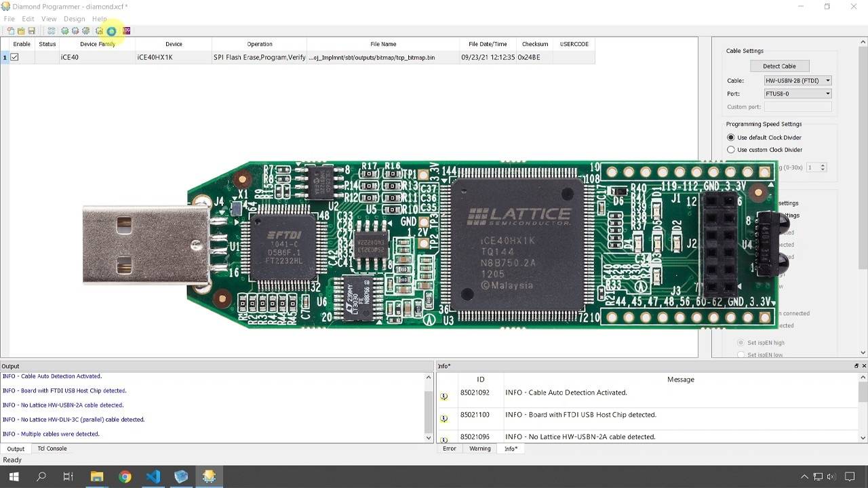Switch to the Output tab
Image resolution: width=868 pixels, height=488 pixels.
click(x=16, y=449)
